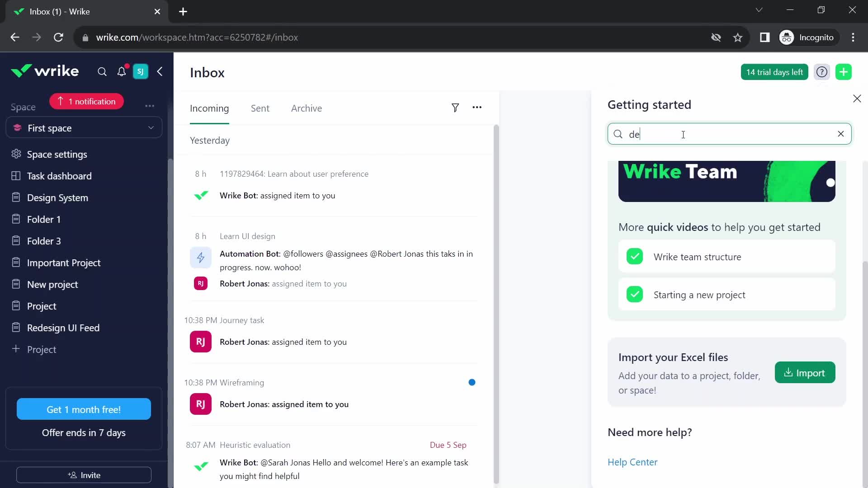Open the Wrike search magnifier in sidebar

pyautogui.click(x=102, y=72)
